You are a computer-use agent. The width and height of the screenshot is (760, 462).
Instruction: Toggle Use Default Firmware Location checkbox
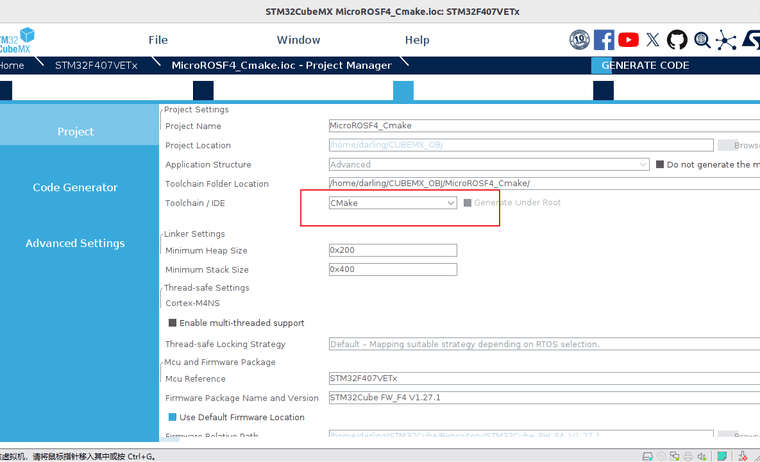pyautogui.click(x=172, y=417)
